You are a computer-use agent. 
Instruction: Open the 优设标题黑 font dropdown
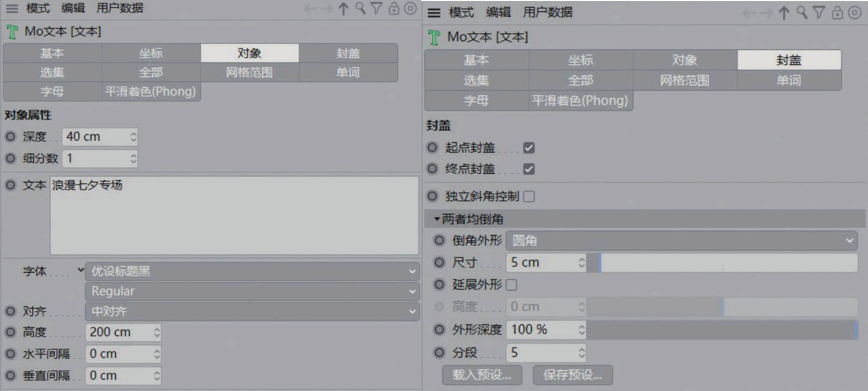click(x=252, y=272)
